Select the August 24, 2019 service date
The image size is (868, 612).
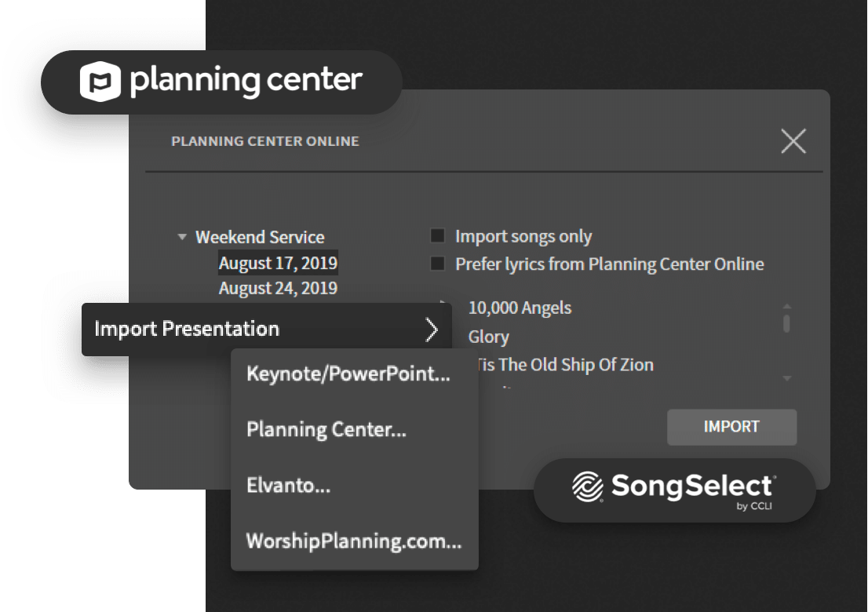278,288
